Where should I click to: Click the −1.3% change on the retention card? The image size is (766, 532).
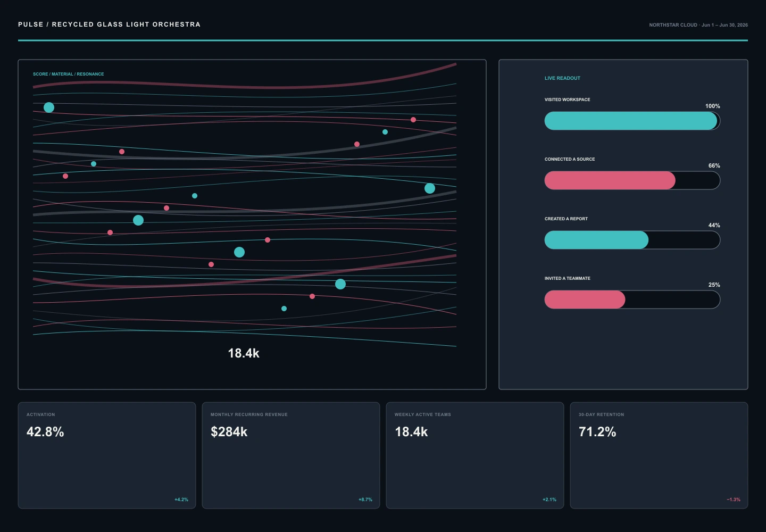coord(734,500)
